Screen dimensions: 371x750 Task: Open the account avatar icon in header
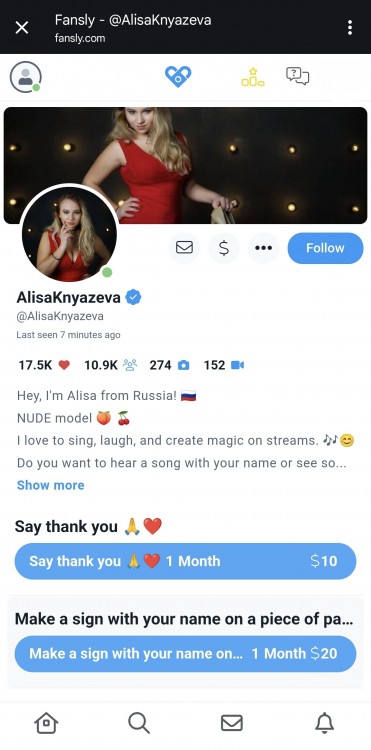[x=25, y=77]
